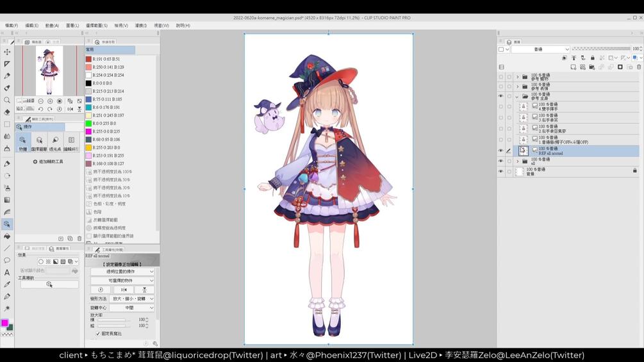Pick swatch R:191 G:65 B:51
The image size is (644, 362).
[88, 59]
